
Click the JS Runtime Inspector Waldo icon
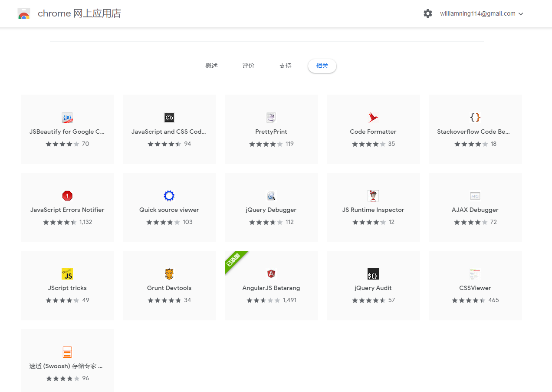tap(373, 196)
